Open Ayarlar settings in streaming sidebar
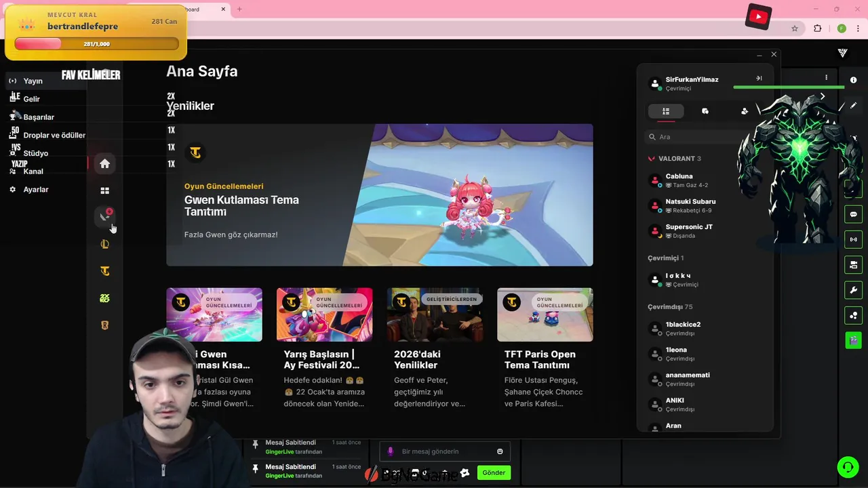The image size is (868, 488). pyautogui.click(x=35, y=190)
